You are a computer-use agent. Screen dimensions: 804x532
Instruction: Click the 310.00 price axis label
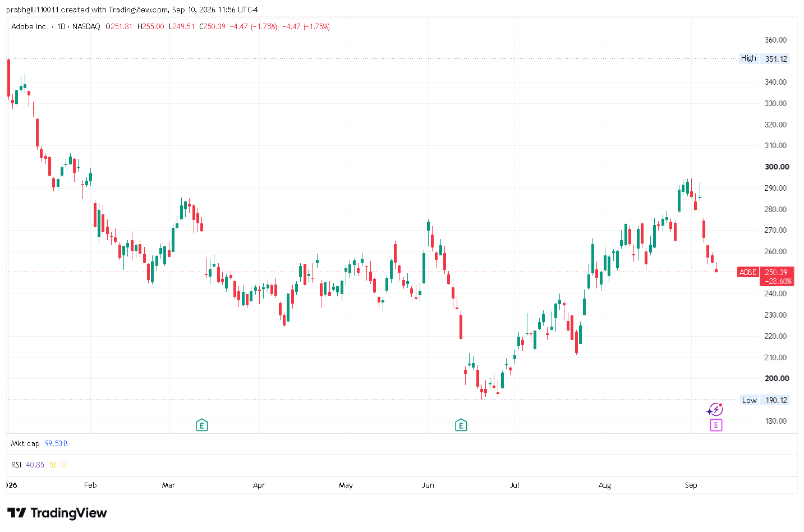click(776, 145)
